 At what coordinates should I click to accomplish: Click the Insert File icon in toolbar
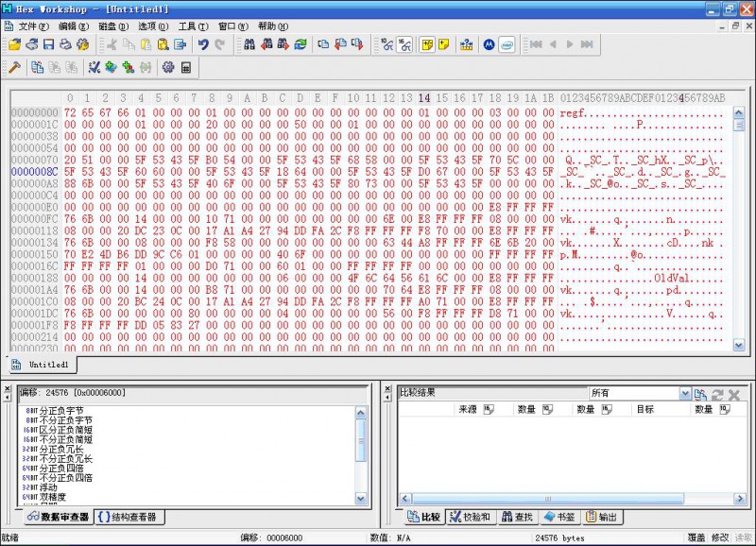point(180,44)
